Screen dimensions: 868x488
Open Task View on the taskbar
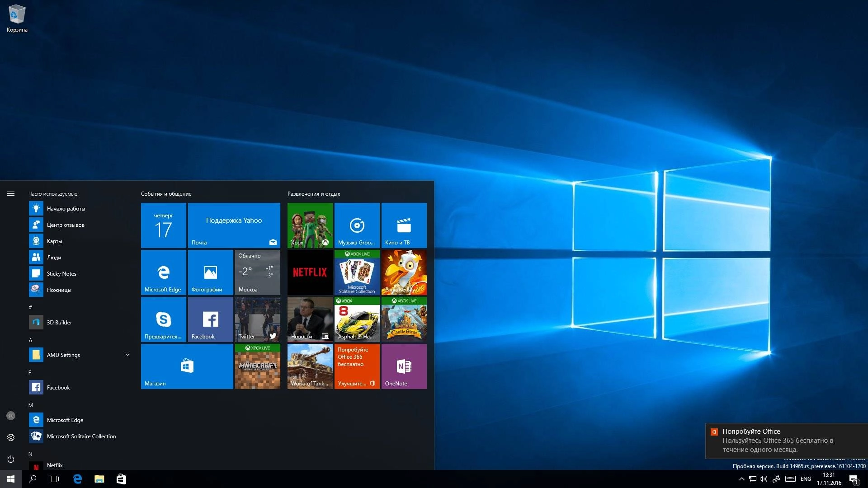click(x=54, y=479)
